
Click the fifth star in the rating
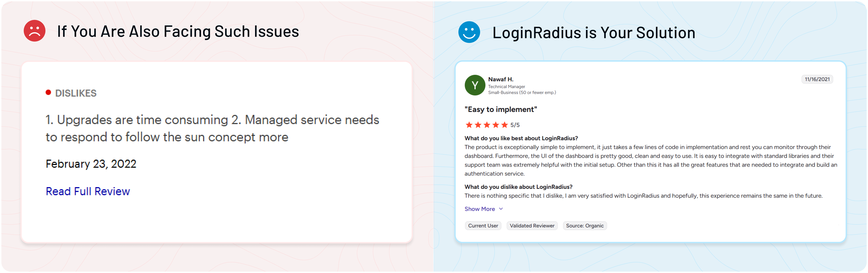[x=504, y=125]
